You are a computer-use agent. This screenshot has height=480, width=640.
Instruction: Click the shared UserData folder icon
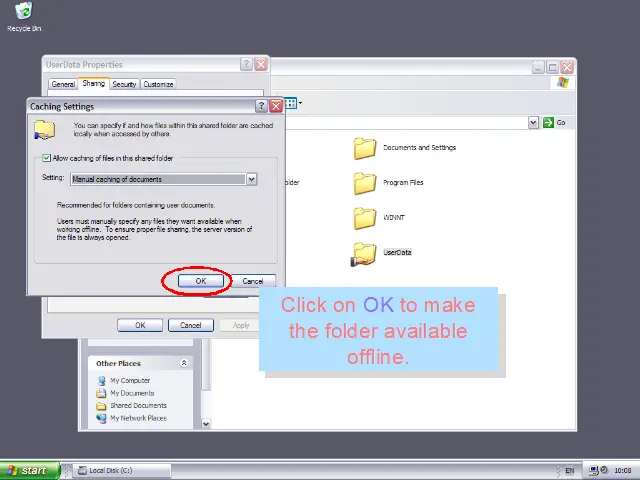pos(364,254)
